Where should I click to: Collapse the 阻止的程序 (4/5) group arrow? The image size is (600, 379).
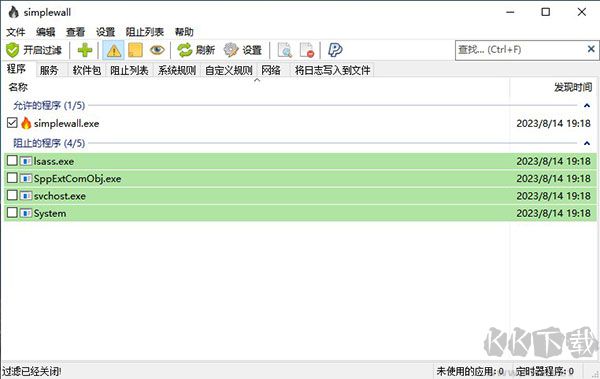coord(587,143)
